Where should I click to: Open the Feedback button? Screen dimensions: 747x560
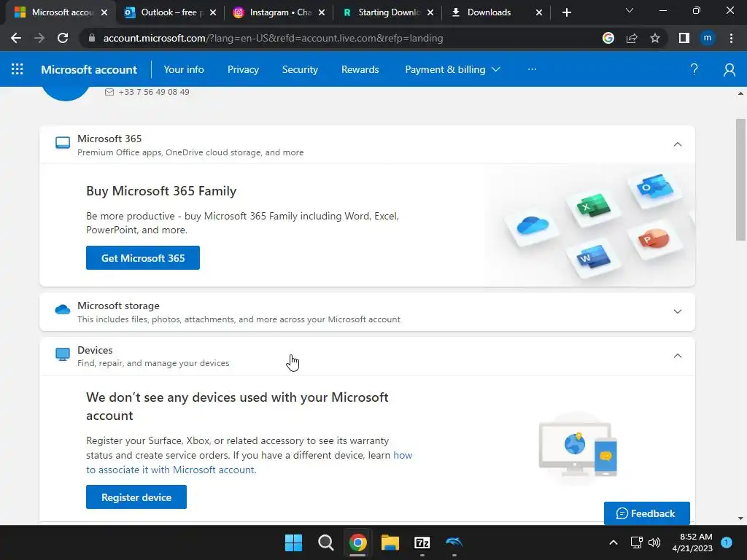coord(646,513)
